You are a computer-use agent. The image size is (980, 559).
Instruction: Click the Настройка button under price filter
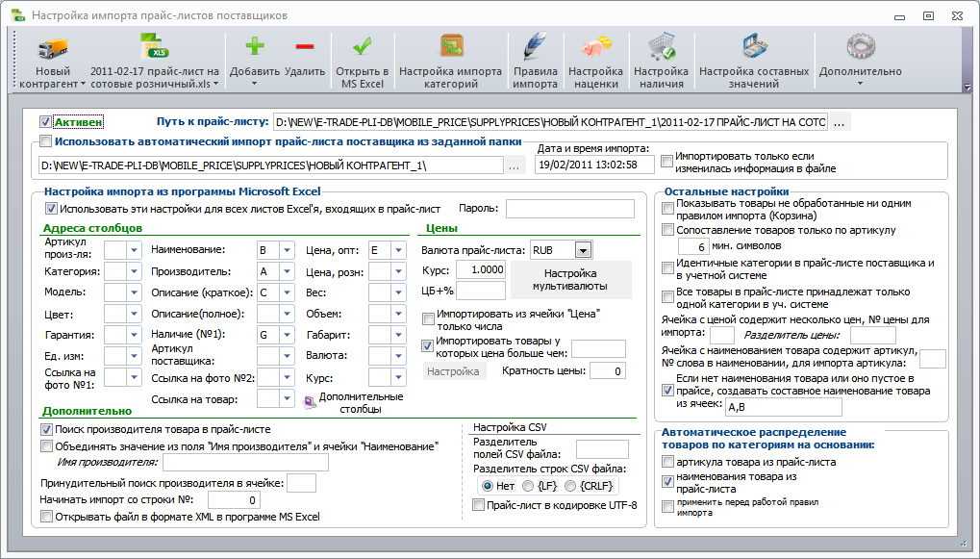point(453,371)
